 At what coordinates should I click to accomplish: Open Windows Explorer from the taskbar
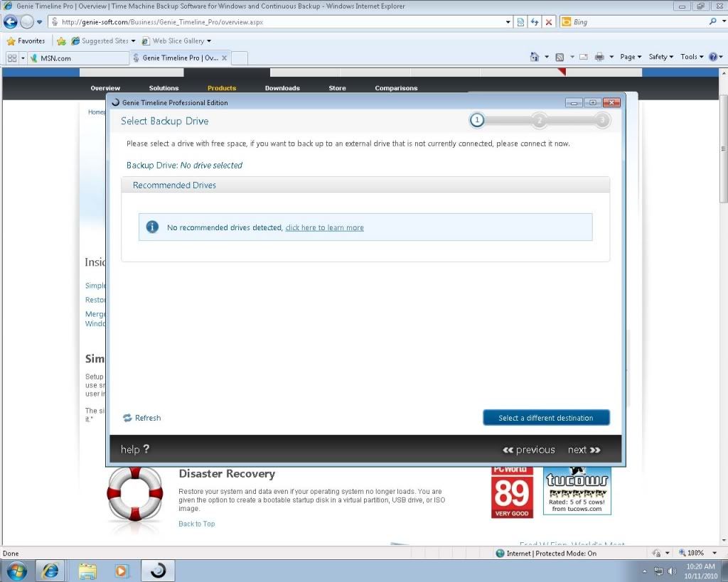[x=87, y=571]
